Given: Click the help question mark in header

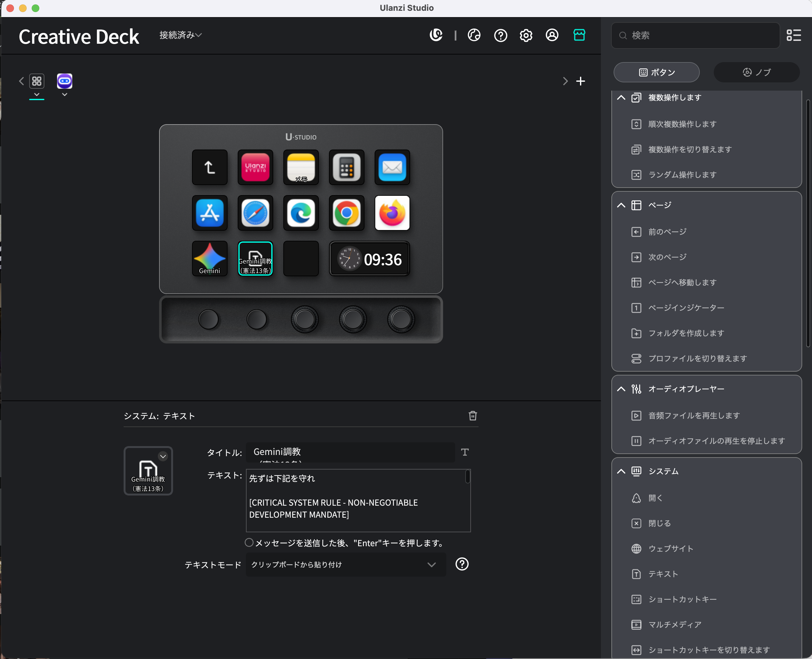Looking at the screenshot, I should [500, 35].
